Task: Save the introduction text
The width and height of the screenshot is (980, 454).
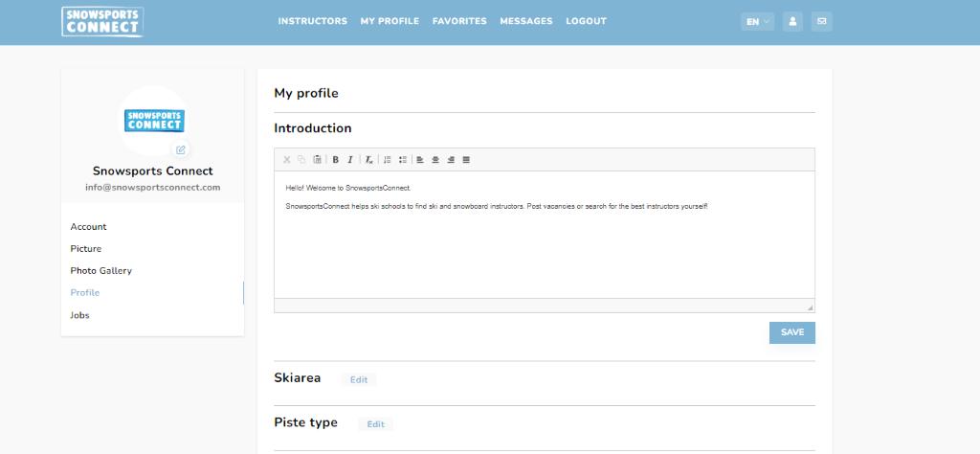Action: (792, 332)
